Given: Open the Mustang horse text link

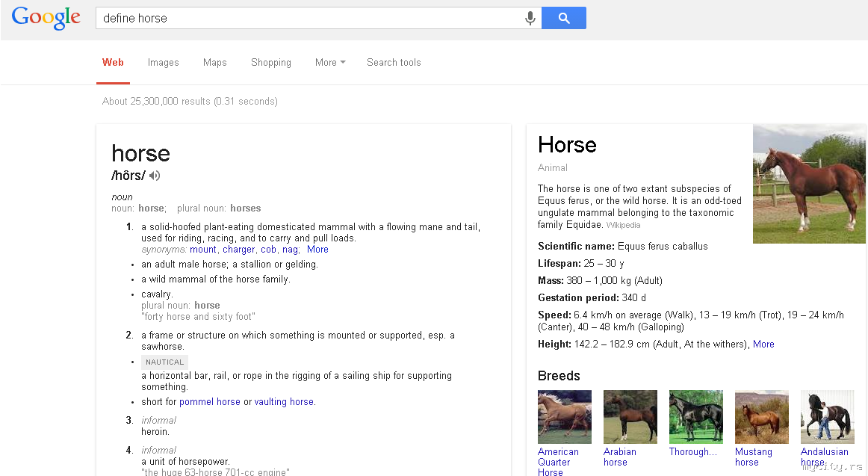Looking at the screenshot, I should point(754,457).
